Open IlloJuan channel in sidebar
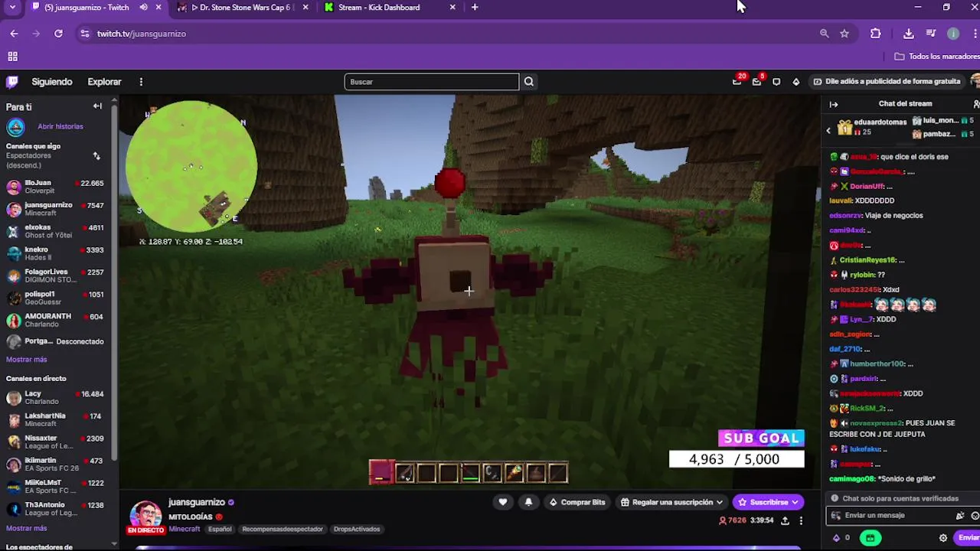 [55, 187]
